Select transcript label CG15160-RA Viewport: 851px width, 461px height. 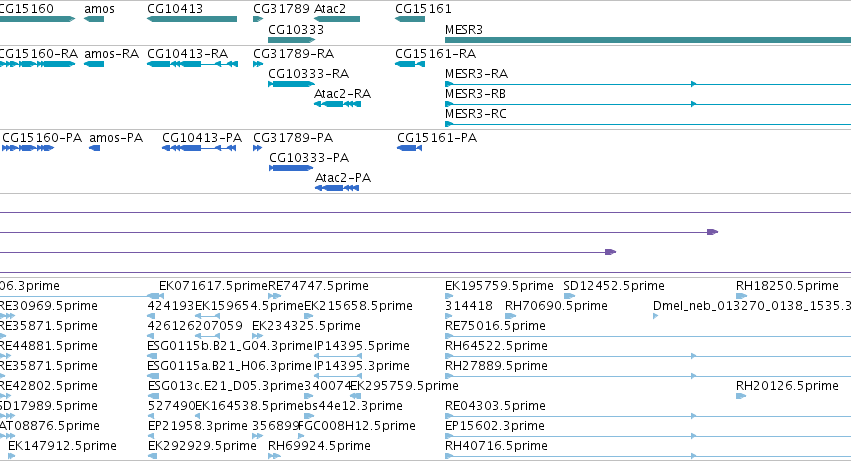(x=39, y=54)
